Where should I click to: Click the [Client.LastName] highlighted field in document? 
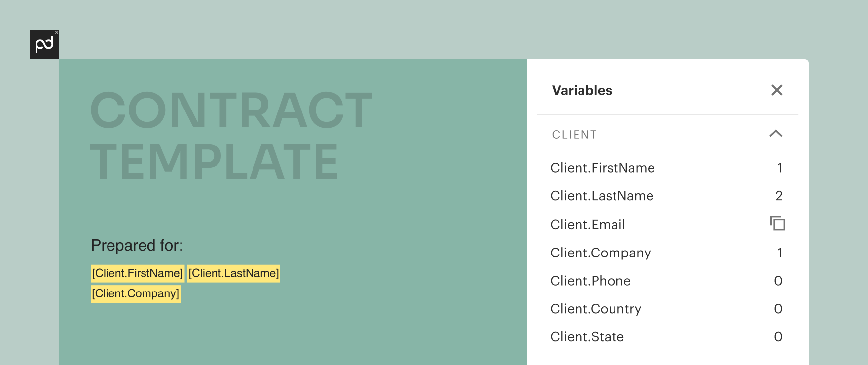[x=234, y=273]
